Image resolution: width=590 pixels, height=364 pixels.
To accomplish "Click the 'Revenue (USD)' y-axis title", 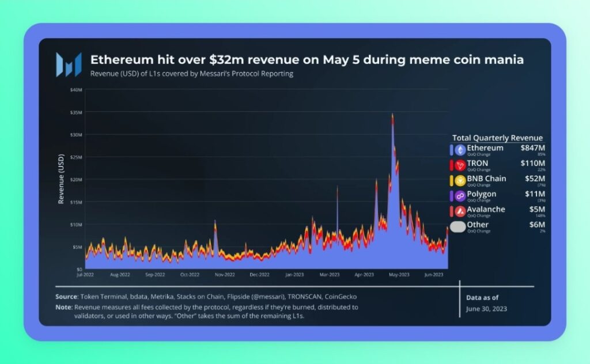I will [x=61, y=179].
